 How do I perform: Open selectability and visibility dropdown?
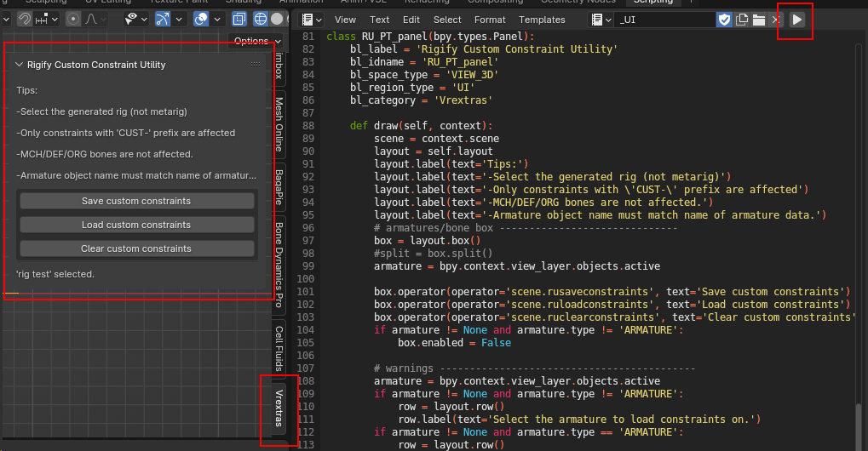click(x=135, y=20)
